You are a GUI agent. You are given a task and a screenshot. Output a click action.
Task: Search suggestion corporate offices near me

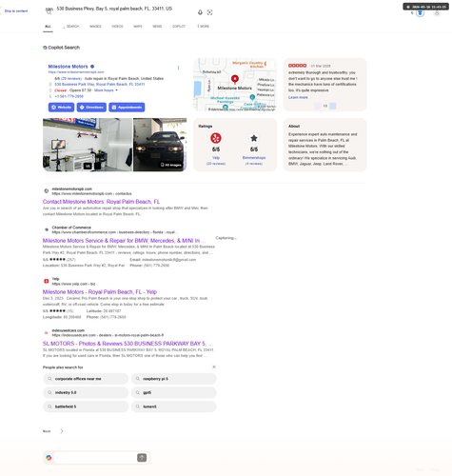(x=86, y=379)
